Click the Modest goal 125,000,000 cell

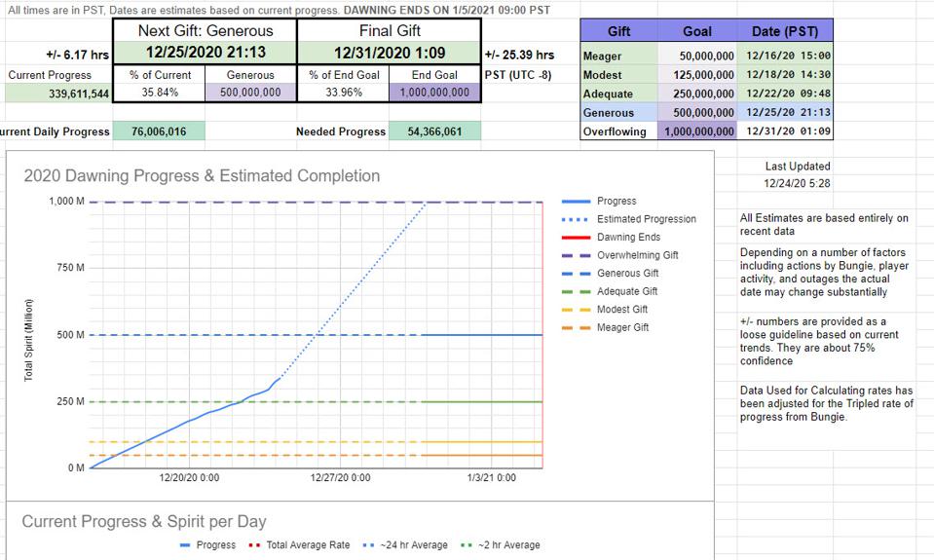pyautogui.click(x=697, y=74)
